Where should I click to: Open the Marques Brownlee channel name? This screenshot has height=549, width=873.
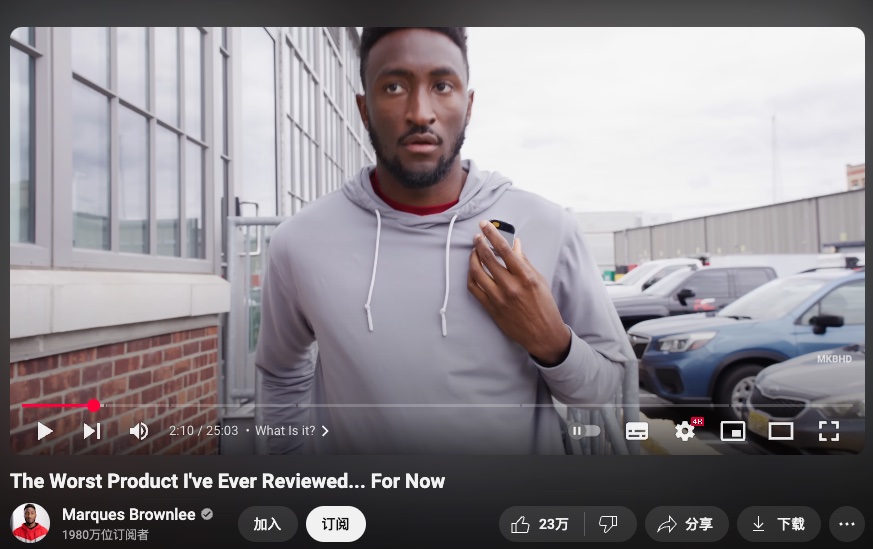pyautogui.click(x=129, y=514)
